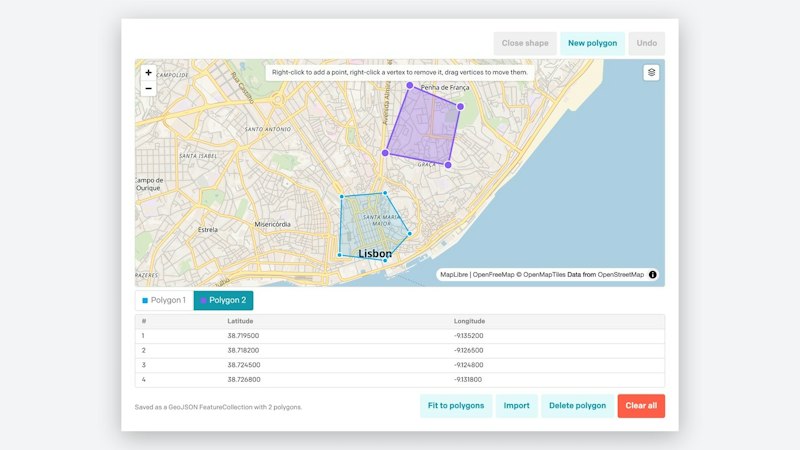Open the Import dialog
Image resolution: width=800 pixels, height=450 pixels.
516,406
